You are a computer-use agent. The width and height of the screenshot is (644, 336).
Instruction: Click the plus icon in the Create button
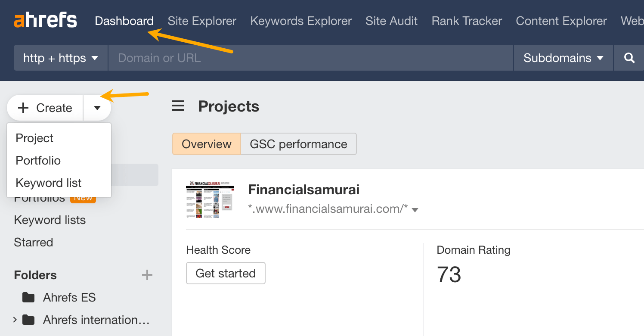23,108
